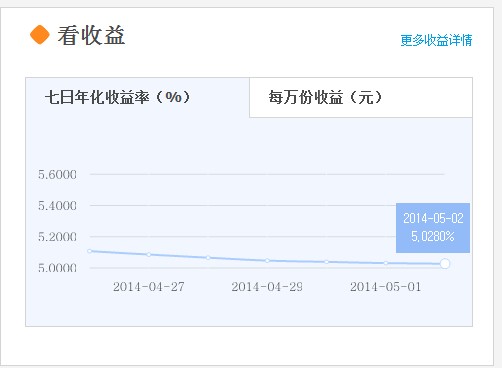Select the highlighted 2014-05-02 data point
The height and width of the screenshot is (368, 502).
tap(445, 264)
